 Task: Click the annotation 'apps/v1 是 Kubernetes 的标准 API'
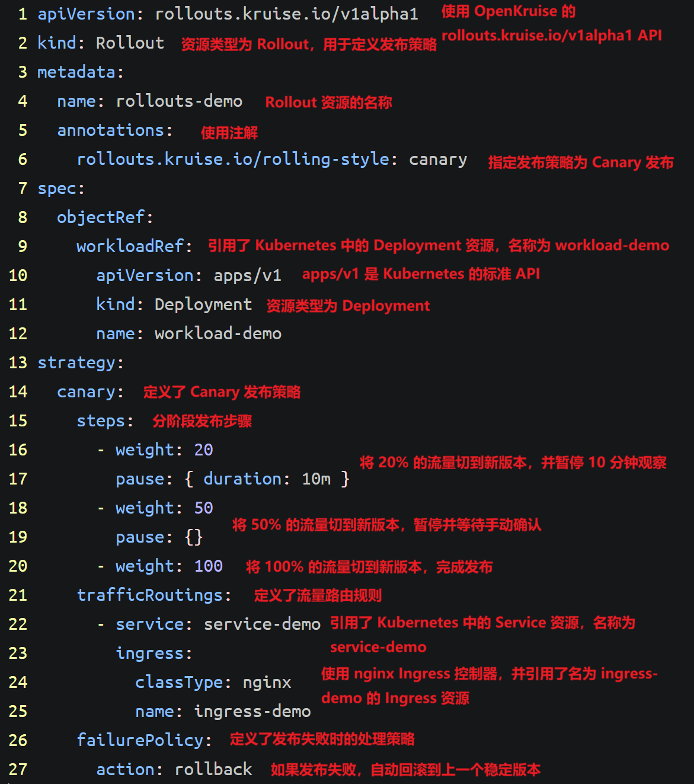click(x=421, y=274)
